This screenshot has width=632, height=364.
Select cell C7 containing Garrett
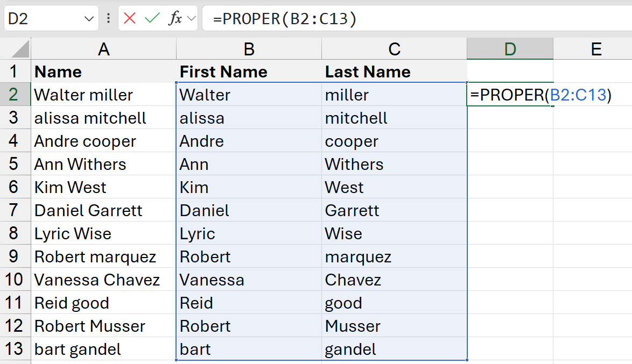(395, 210)
